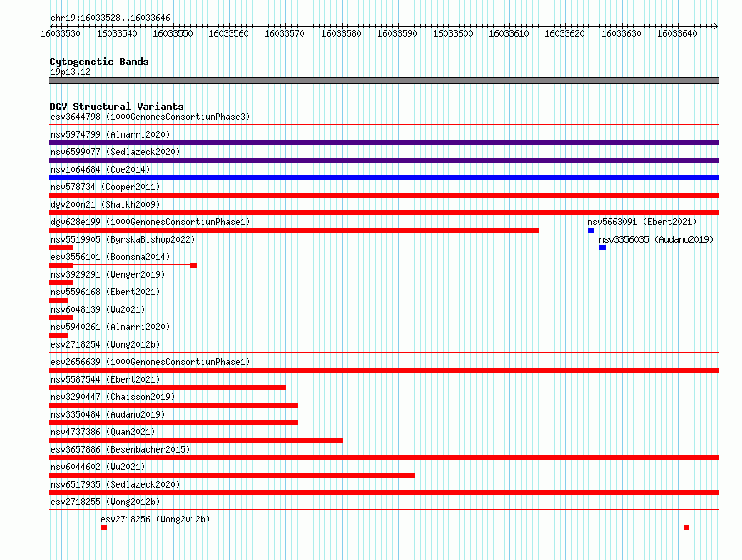The width and height of the screenshot is (742, 560).
Task: Select the esv2656639 (1000GenomesConsortiumPhase1) label
Action: coord(150,362)
